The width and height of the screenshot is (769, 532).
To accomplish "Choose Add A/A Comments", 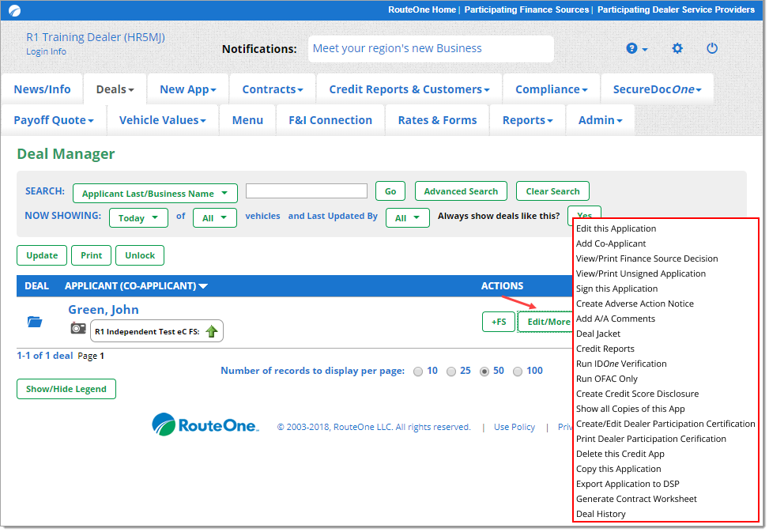I will coord(616,319).
